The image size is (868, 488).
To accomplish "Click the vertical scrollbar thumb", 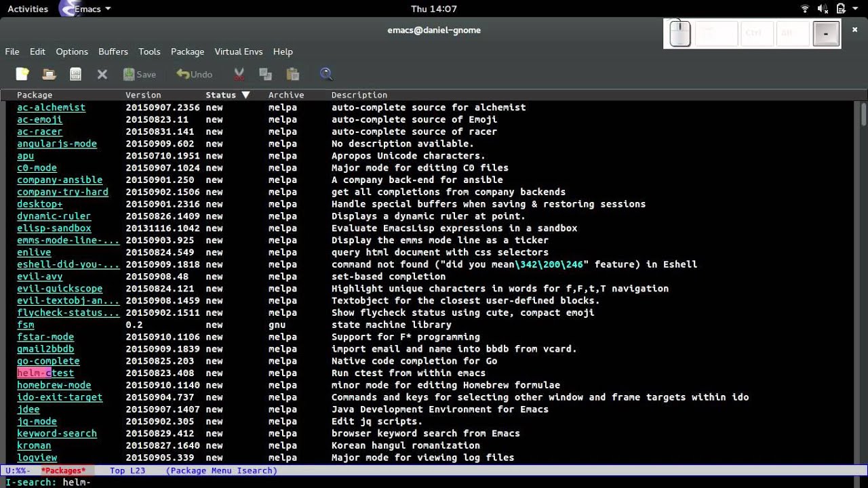I will click(863, 114).
